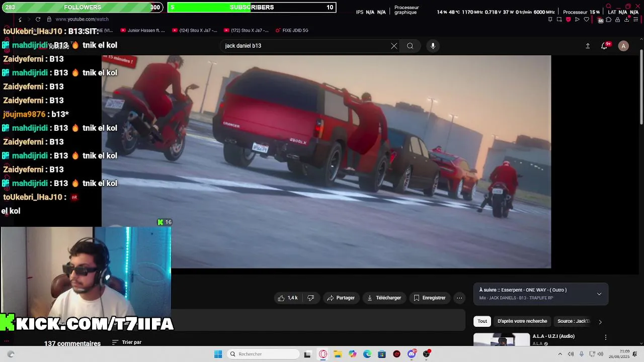Open YouTube notifications bell
This screenshot has width=644, height=362.
click(x=604, y=46)
